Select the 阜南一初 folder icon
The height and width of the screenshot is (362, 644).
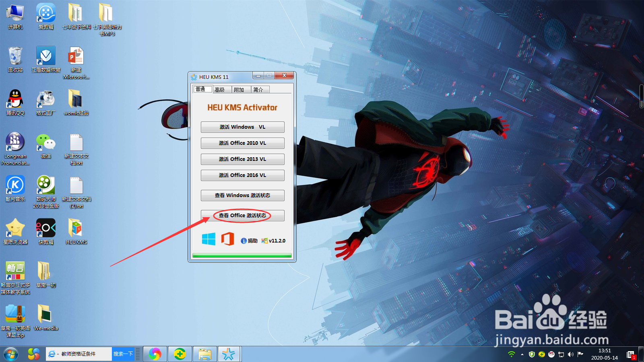[46, 275]
